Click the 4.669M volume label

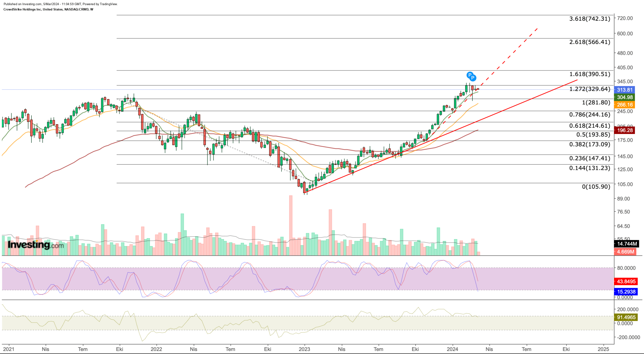(625, 252)
